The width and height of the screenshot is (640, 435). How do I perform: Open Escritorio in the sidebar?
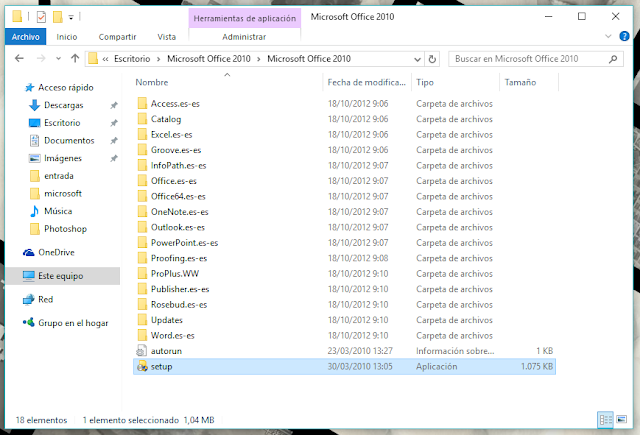point(62,123)
